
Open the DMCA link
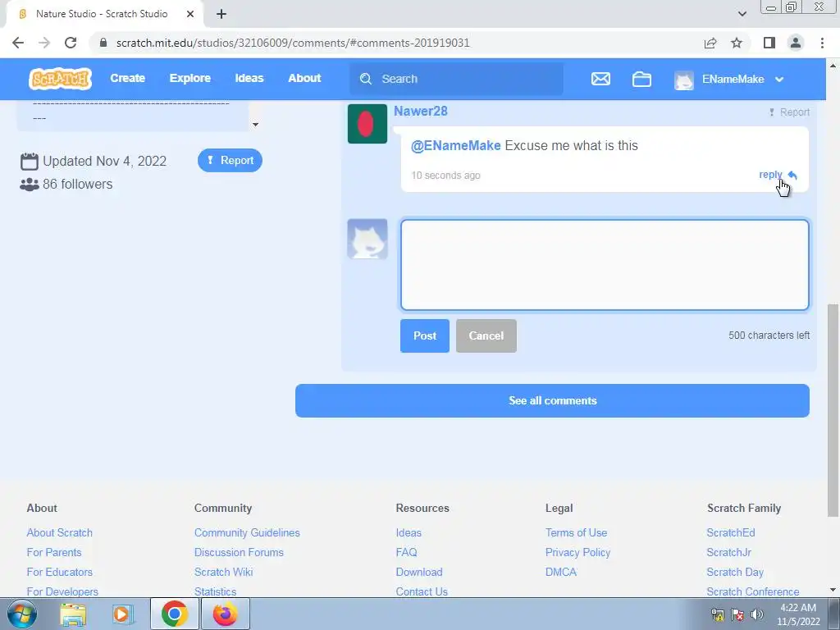point(561,572)
